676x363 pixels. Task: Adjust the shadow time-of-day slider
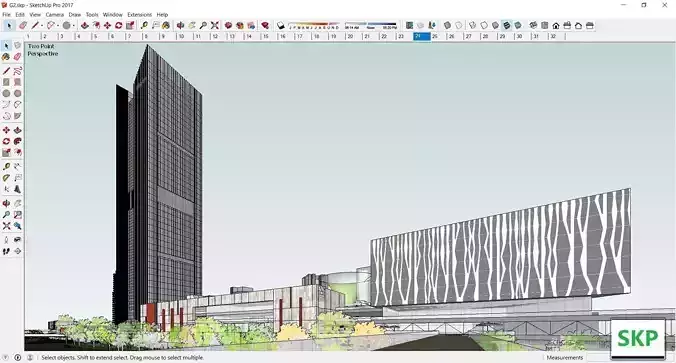(370, 25)
